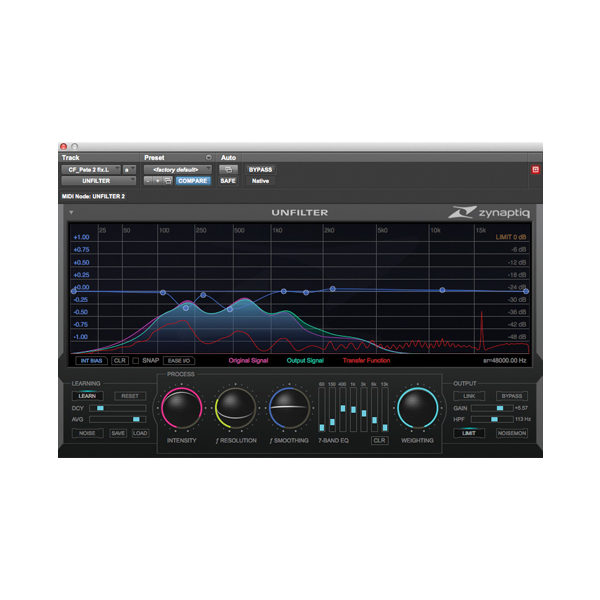Open the Preset menu circle arrow
Screen dimensions: 600x600
[x=209, y=158]
